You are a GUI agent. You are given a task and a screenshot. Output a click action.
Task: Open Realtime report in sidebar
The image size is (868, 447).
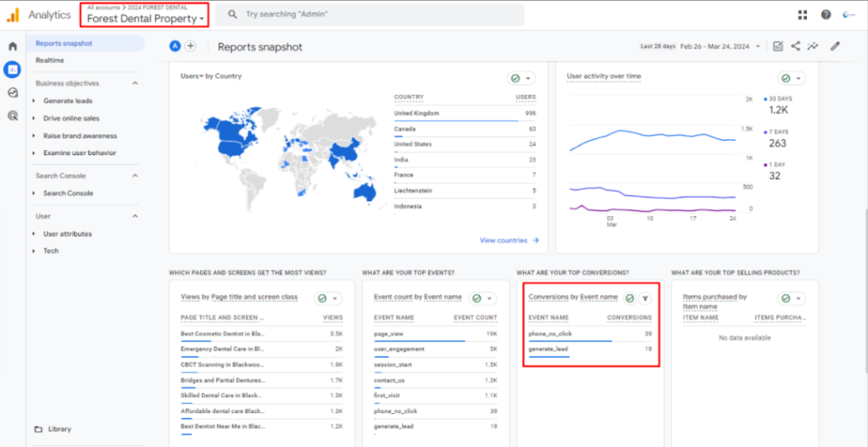[50, 60]
